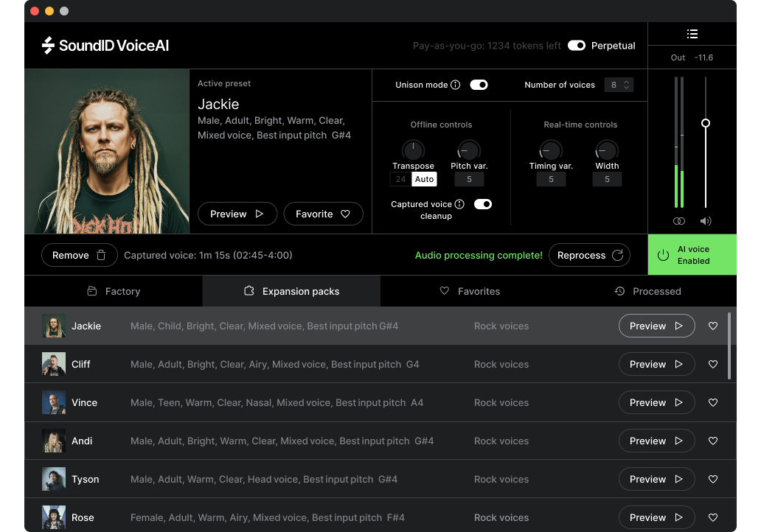This screenshot has width=761, height=532.
Task: Open the list menu icon
Action: tap(692, 34)
